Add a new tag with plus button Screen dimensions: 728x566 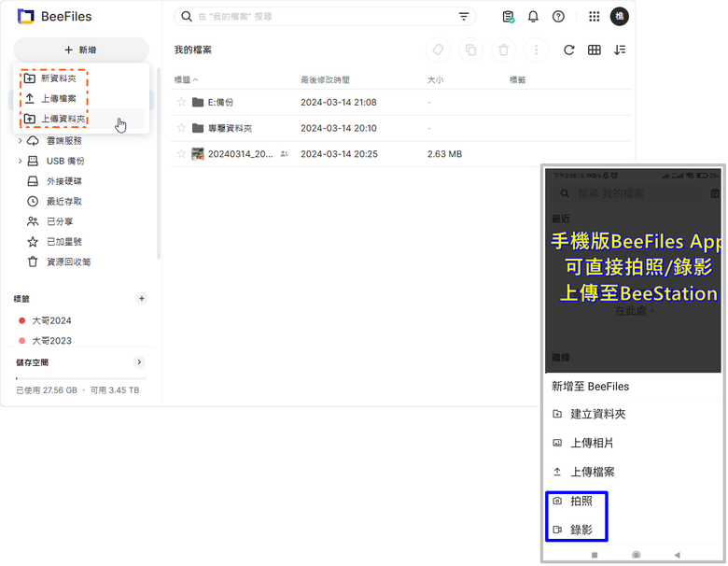coord(142,298)
